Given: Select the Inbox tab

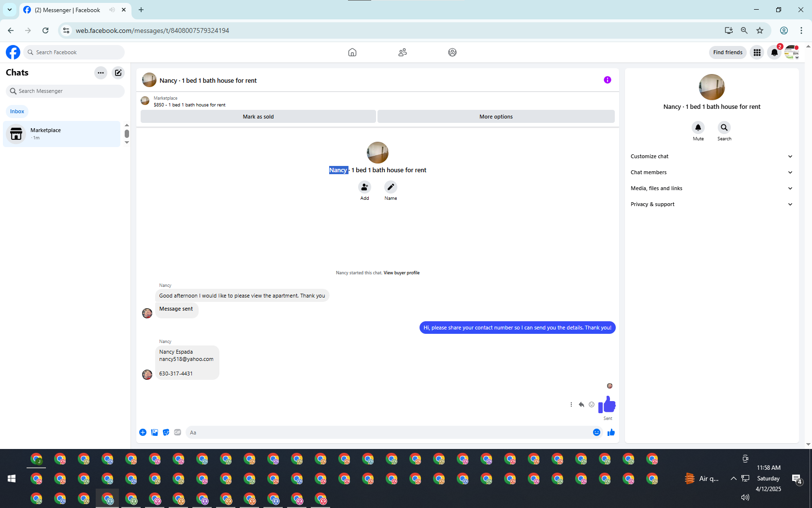Looking at the screenshot, I should click(17, 111).
